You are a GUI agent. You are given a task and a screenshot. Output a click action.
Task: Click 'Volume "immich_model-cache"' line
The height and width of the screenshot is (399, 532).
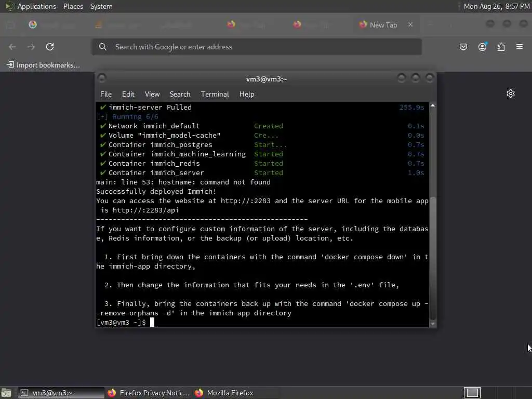point(164,136)
